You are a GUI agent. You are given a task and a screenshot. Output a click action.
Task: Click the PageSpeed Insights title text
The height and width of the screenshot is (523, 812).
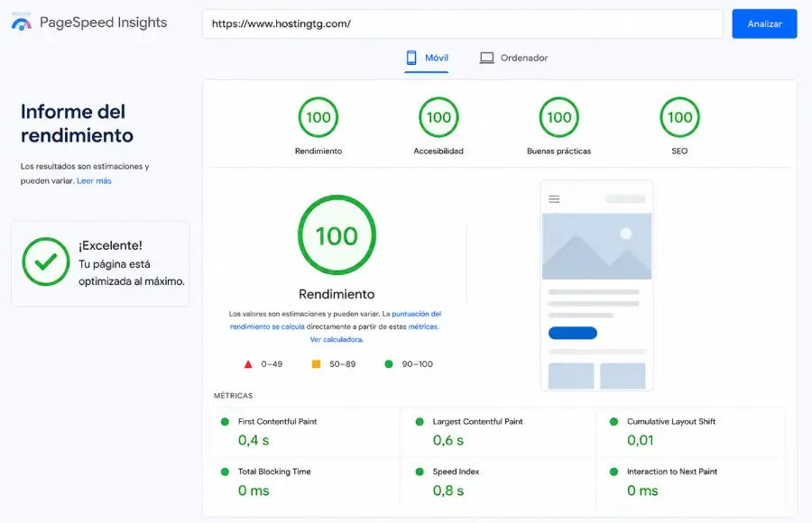tap(103, 23)
